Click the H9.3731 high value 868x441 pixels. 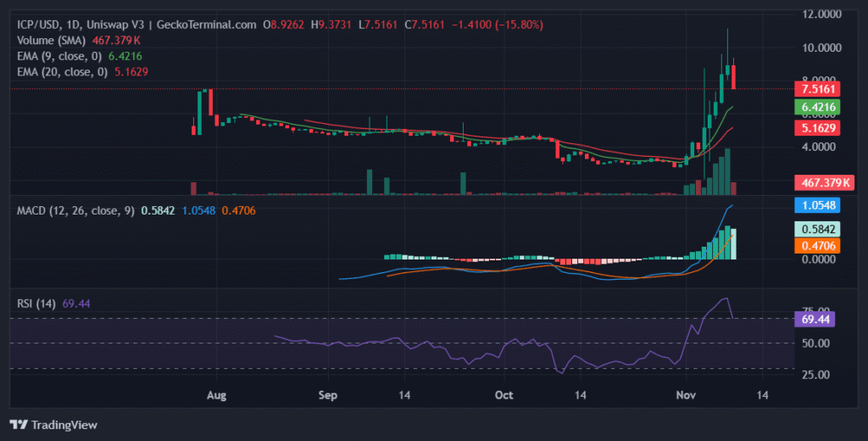pos(331,25)
